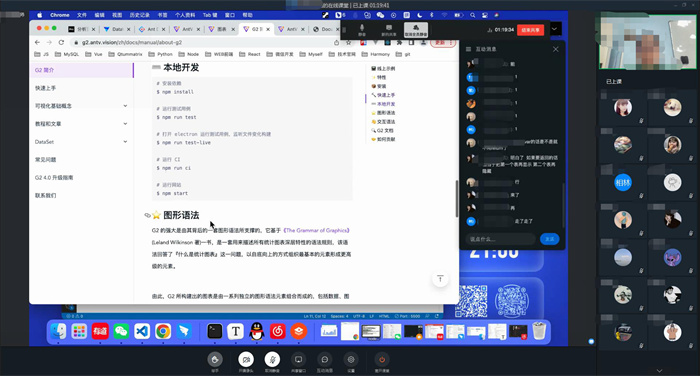Open the share window icon
Viewport: 700px width, 376px height.
coord(298,359)
